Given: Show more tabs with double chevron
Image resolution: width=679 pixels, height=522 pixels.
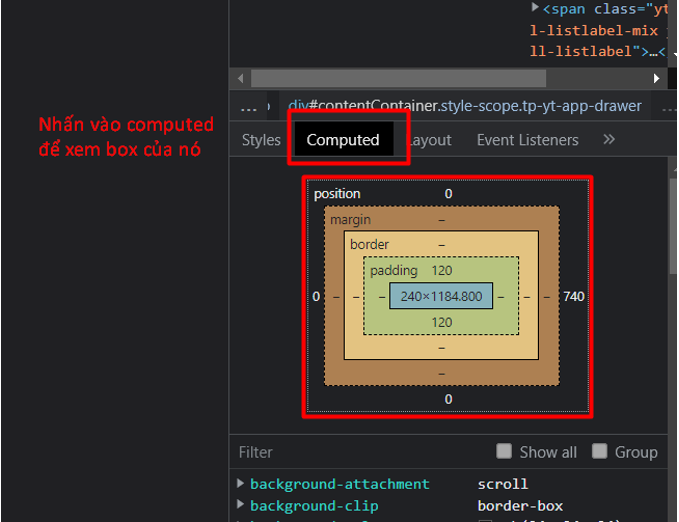Looking at the screenshot, I should 609,139.
